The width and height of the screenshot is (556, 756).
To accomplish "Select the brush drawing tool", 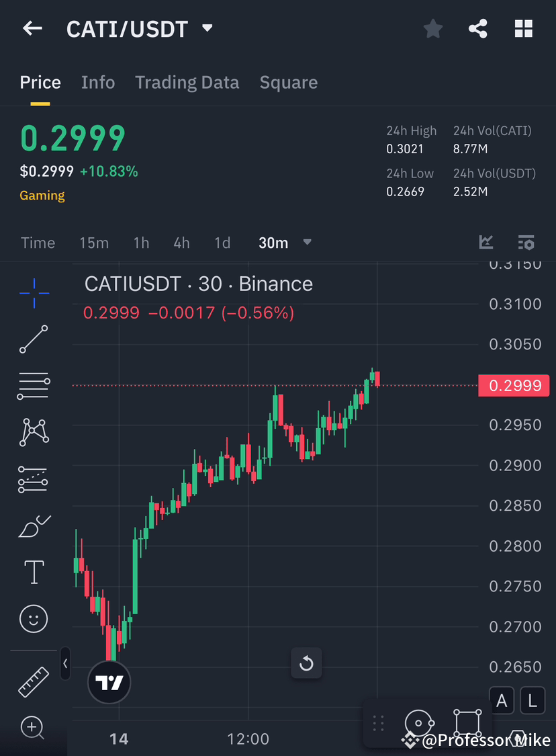I will click(x=34, y=526).
